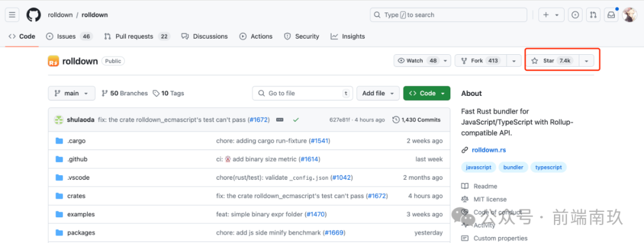This screenshot has height=243, width=644.
Task: Open the rolldown.rs website link
Action: point(489,150)
